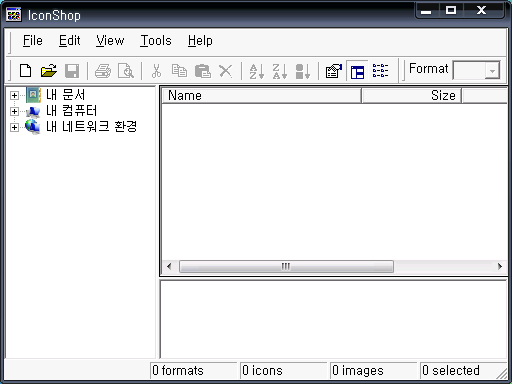This screenshot has height=384, width=512.
Task: Open the Tools menu
Action: [155, 41]
